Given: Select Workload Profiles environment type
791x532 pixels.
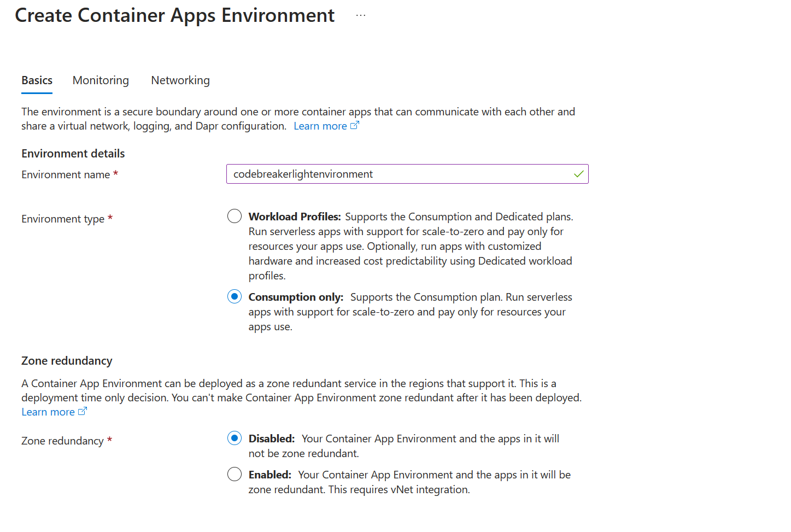Looking at the screenshot, I should click(234, 215).
